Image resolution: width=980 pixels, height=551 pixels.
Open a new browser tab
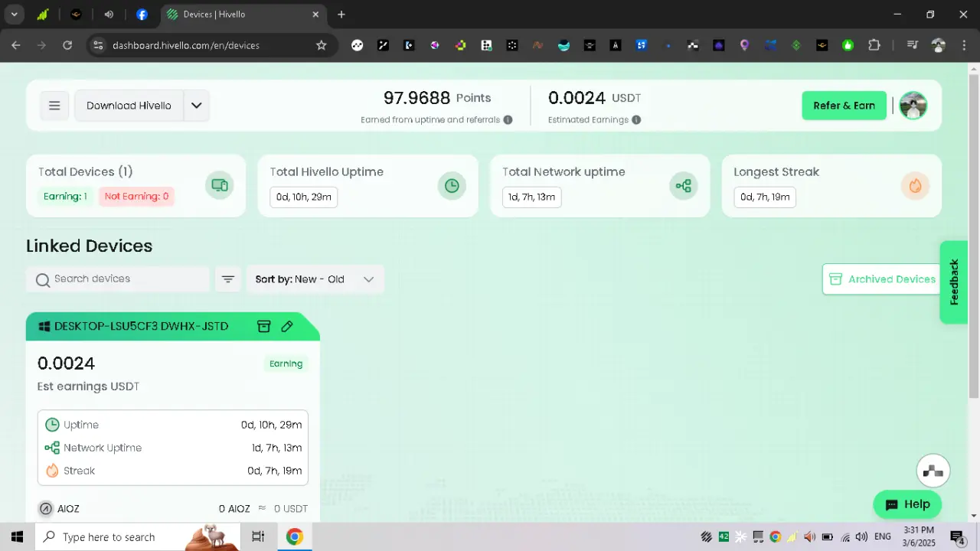(341, 15)
